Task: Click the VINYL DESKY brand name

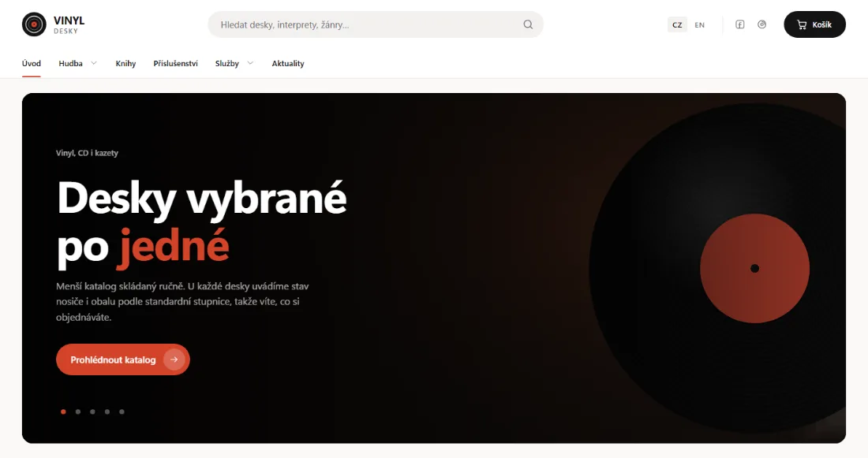Action: click(69, 24)
